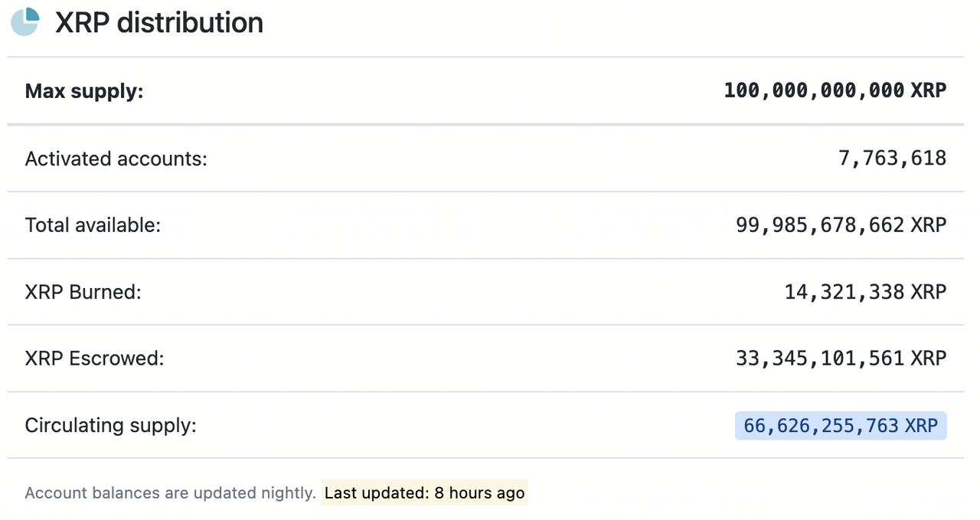The width and height of the screenshot is (980, 520).
Task: Click the 'Account balances are updated nightly' note
Action: [170, 492]
